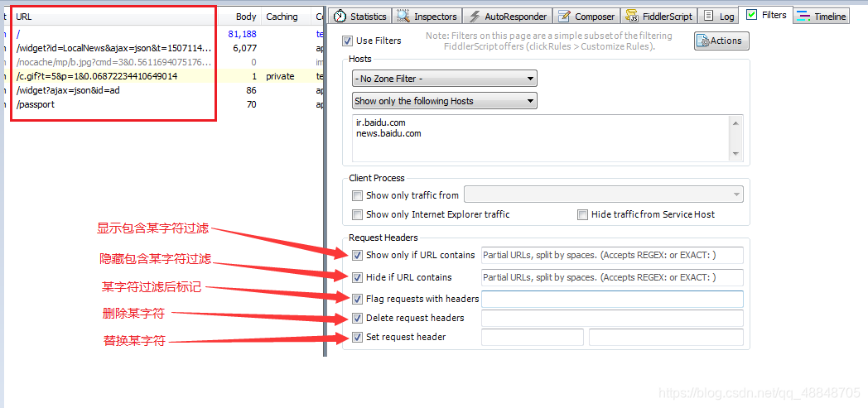Enable Show only Internet Explorer traffic
Screen dimensions: 868x408
(357, 214)
